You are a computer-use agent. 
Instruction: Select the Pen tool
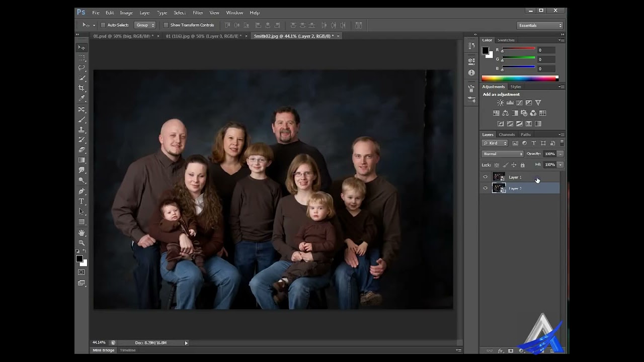pos(82,191)
